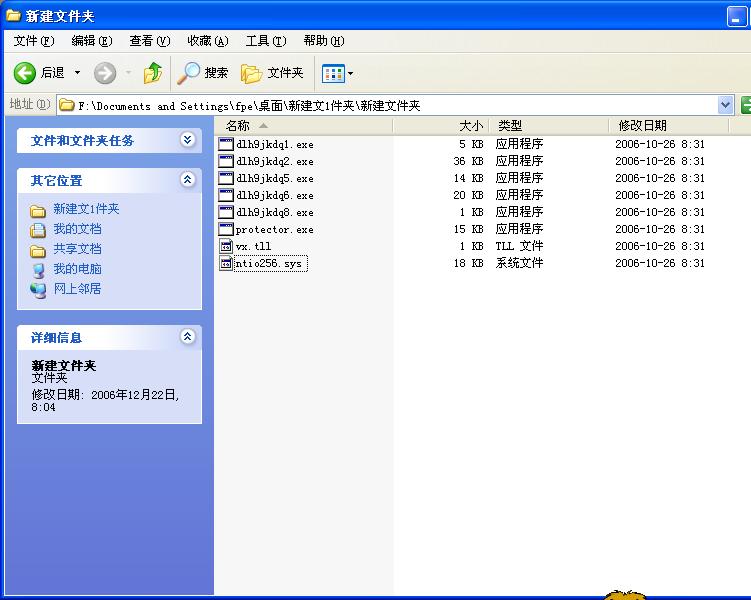Select file name protector.exe
Screen dimensions: 751x600
[274, 229]
